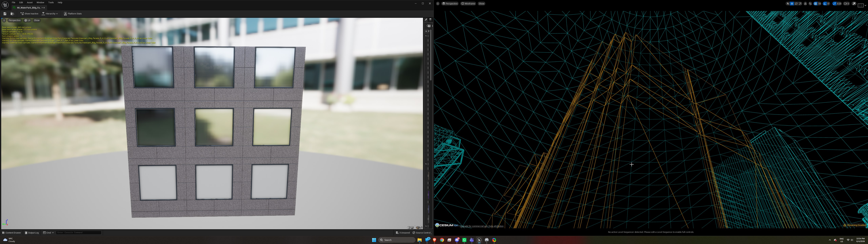Click the details panel vertical scrollbar
Image resolution: width=868 pixels, height=244 pixels.
coord(431,55)
